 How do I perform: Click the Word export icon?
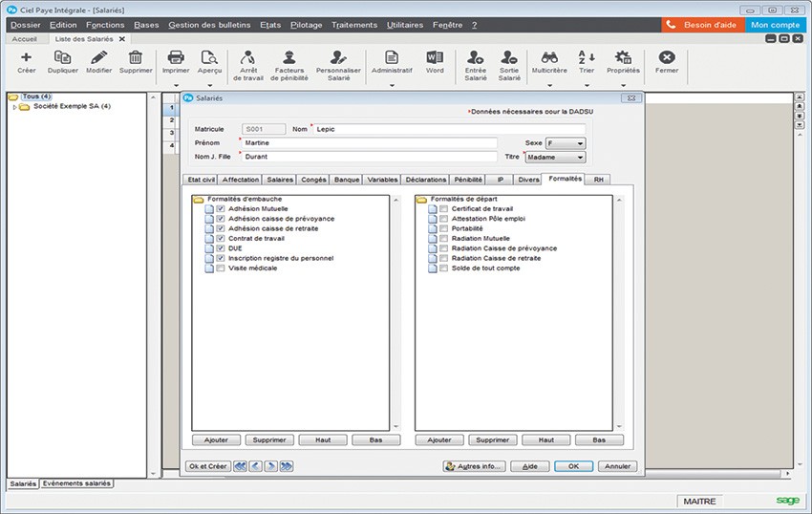[435, 57]
